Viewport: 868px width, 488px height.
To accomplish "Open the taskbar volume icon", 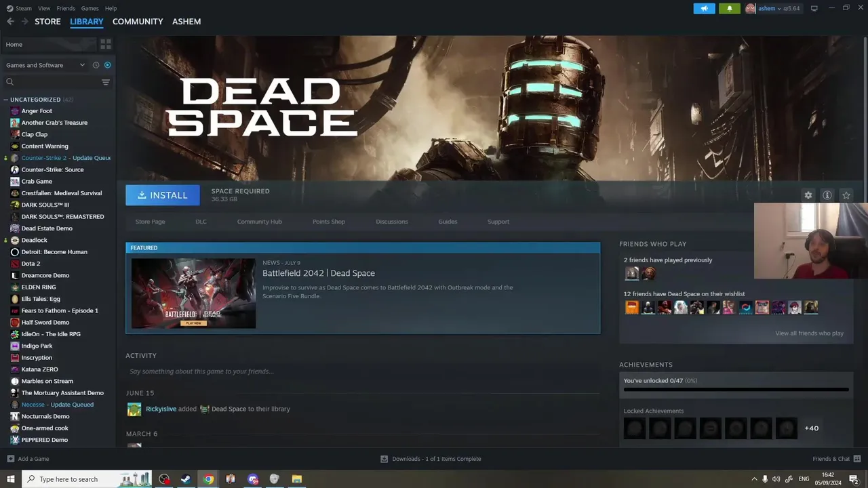I will coord(776,479).
